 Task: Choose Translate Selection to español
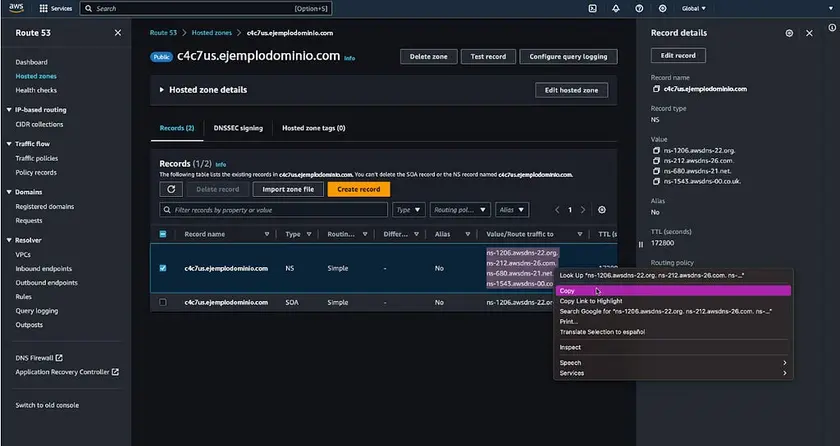click(673, 332)
